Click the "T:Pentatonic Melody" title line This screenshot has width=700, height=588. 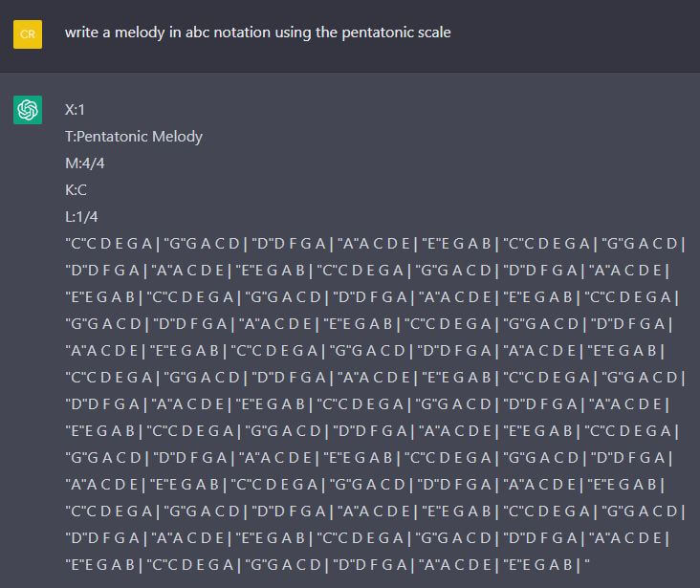(134, 137)
